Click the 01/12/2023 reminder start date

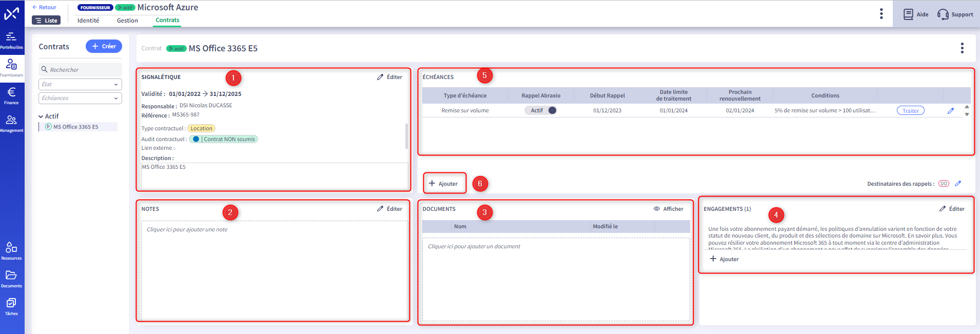607,110
